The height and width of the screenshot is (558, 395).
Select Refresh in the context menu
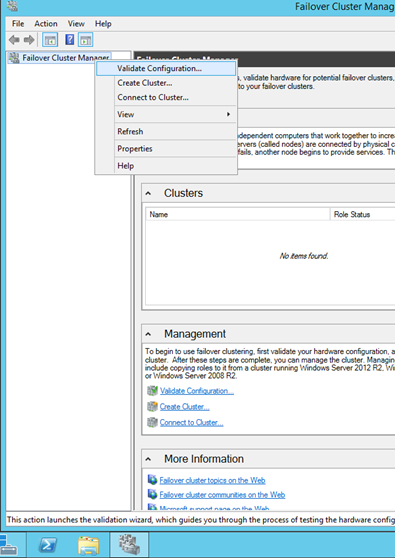coord(166,132)
